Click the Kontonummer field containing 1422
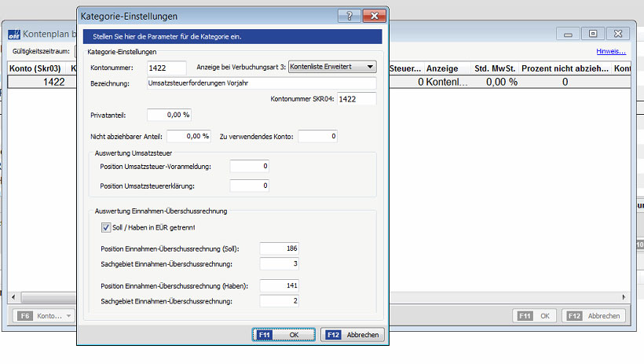This screenshot has width=644, height=364. click(x=166, y=68)
